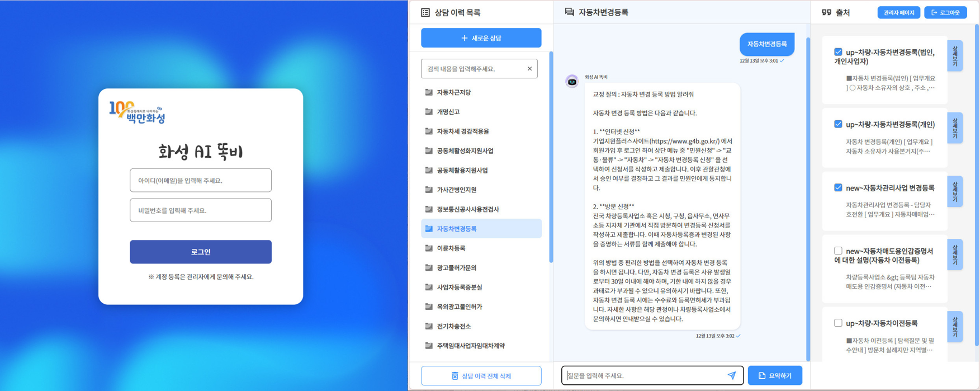980x391 pixels.
Task: Click the 출처 quotation mark icon
Action: tap(826, 12)
